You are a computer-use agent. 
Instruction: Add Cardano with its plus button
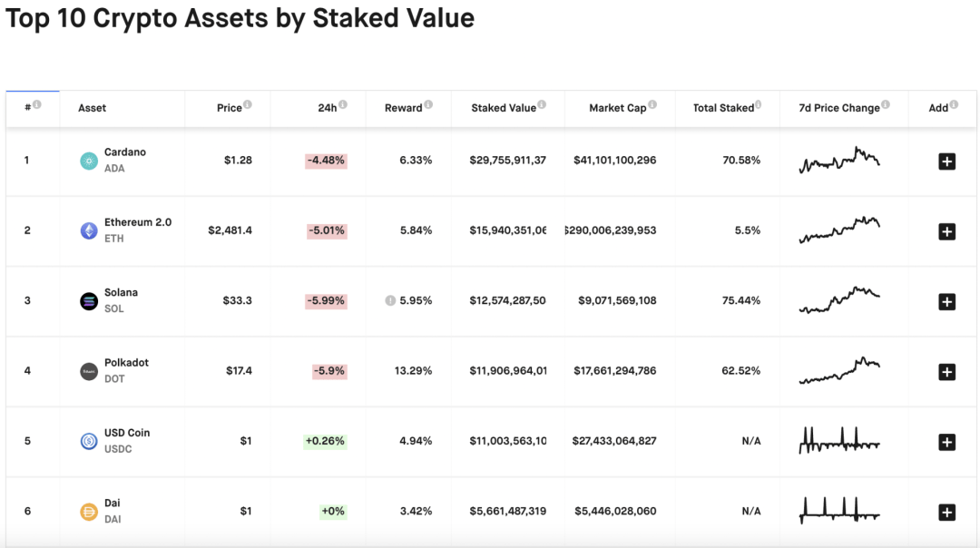coord(946,161)
